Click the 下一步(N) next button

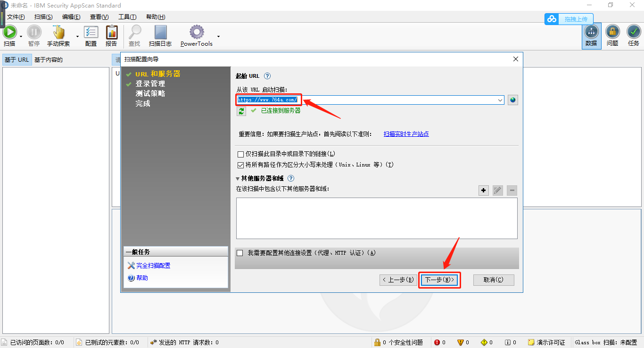click(439, 280)
